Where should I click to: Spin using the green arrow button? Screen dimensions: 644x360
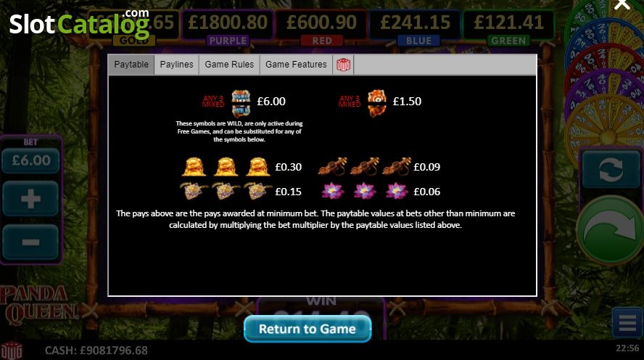[610, 230]
